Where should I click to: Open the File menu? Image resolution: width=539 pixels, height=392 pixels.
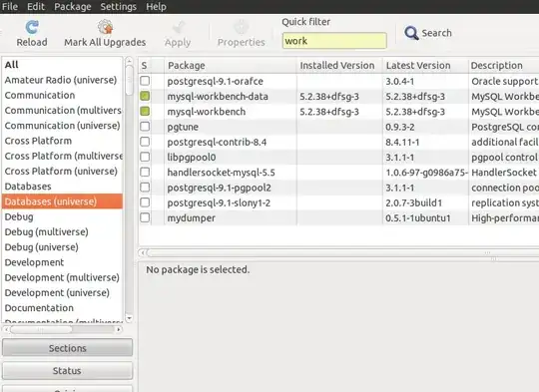[10, 7]
